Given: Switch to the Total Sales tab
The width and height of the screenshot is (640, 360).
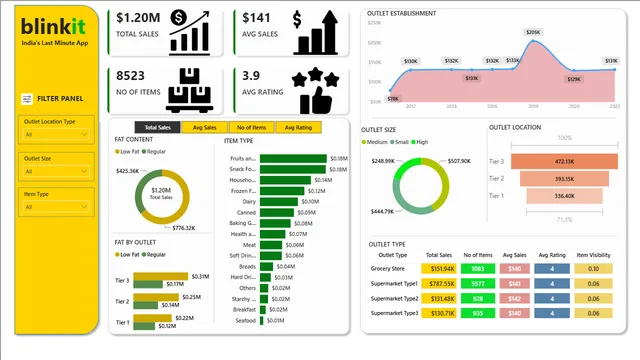Looking at the screenshot, I should 158,127.
